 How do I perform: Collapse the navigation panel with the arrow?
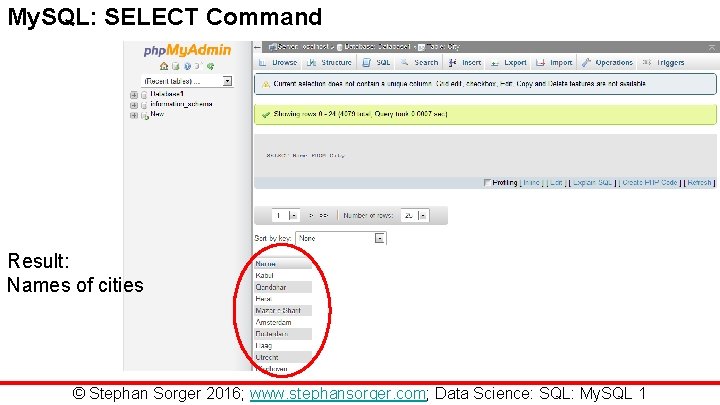[258, 47]
